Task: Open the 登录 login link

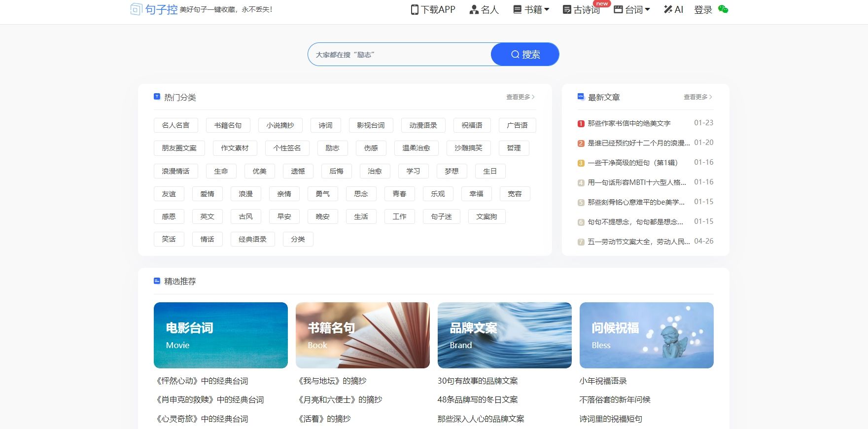Action: (x=703, y=9)
